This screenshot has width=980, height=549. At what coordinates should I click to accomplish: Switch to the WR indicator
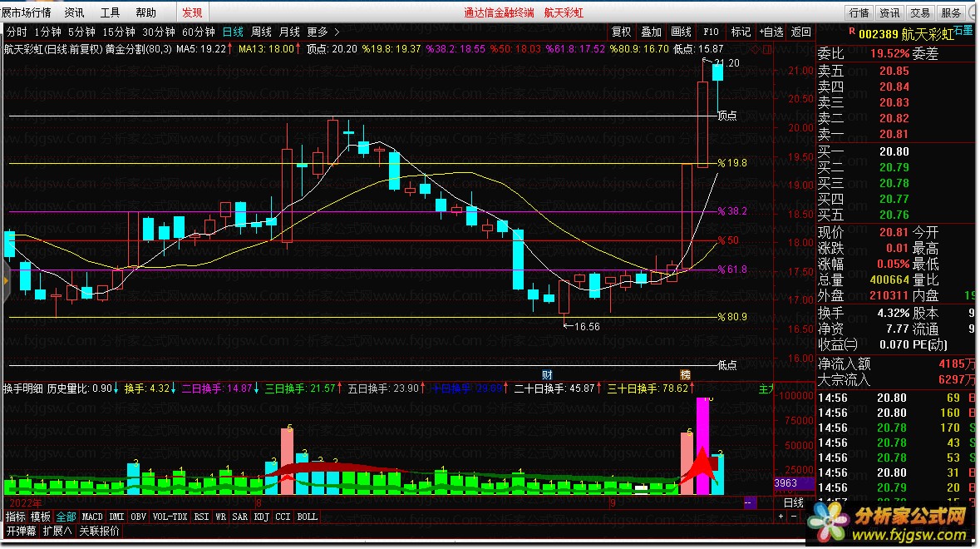(220, 517)
